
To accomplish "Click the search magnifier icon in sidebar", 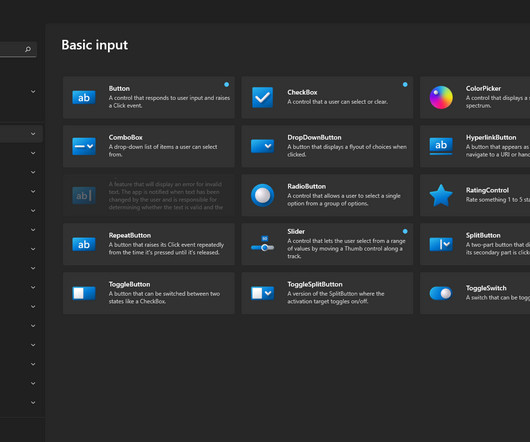I will point(28,49).
